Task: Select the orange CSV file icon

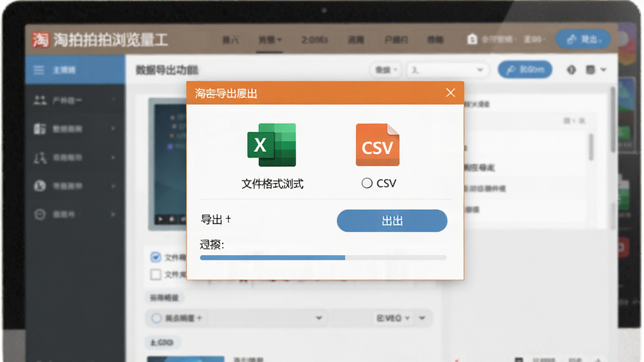Action: tap(377, 145)
